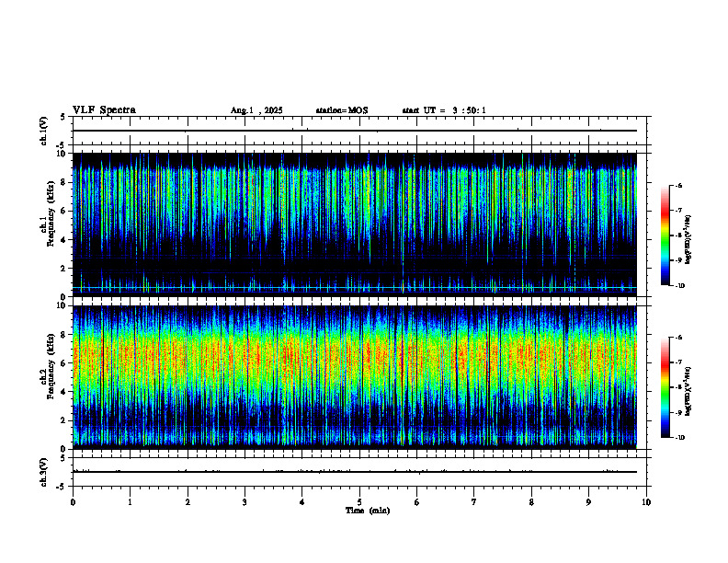This screenshot has height=563, width=728.
Task: Click the "4" kHz tick on ch.1 frequency axis
Action: point(64,240)
